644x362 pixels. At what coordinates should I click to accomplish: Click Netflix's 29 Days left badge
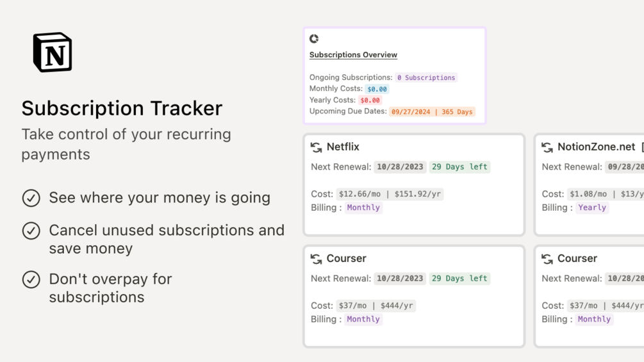click(x=459, y=167)
